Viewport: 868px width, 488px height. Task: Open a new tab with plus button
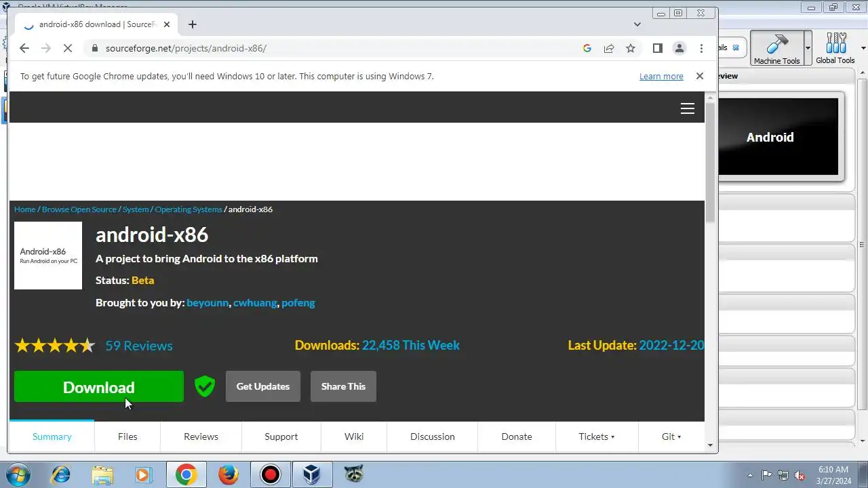tap(193, 24)
